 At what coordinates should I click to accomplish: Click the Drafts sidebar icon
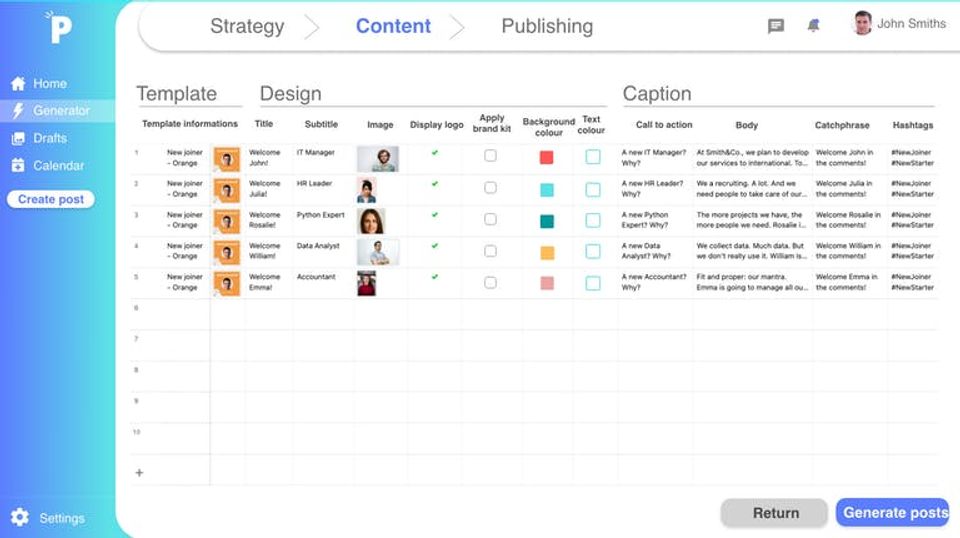tap(18, 138)
